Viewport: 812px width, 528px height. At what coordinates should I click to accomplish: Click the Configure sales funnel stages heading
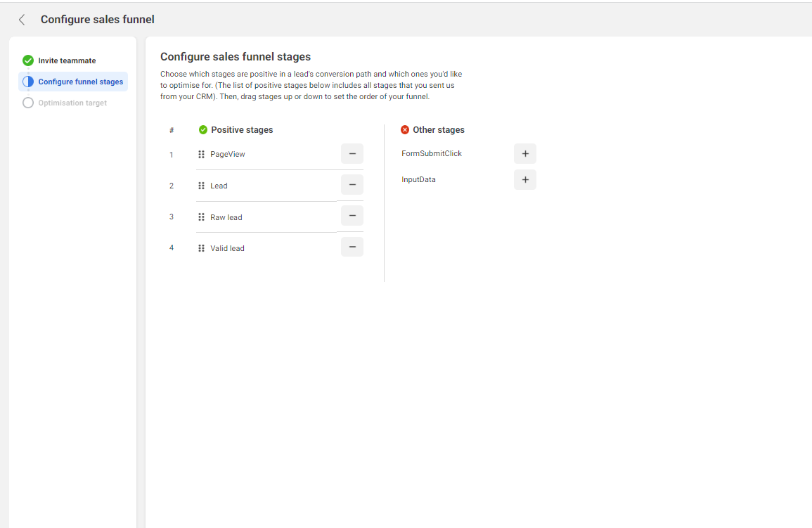pos(236,57)
